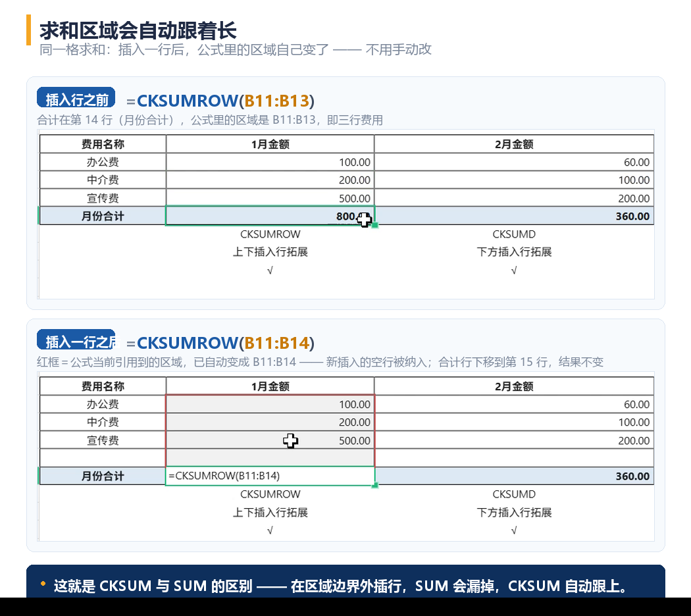Image resolution: width=691 pixels, height=616 pixels.
Task: Click 下方插入行拓展 under 插入行之前 table
Action: pos(514,252)
